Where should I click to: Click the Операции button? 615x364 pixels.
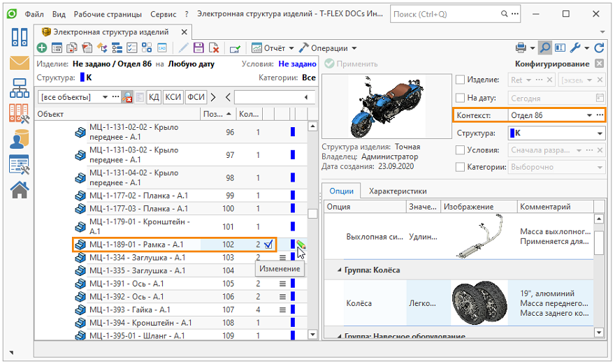pos(328,48)
